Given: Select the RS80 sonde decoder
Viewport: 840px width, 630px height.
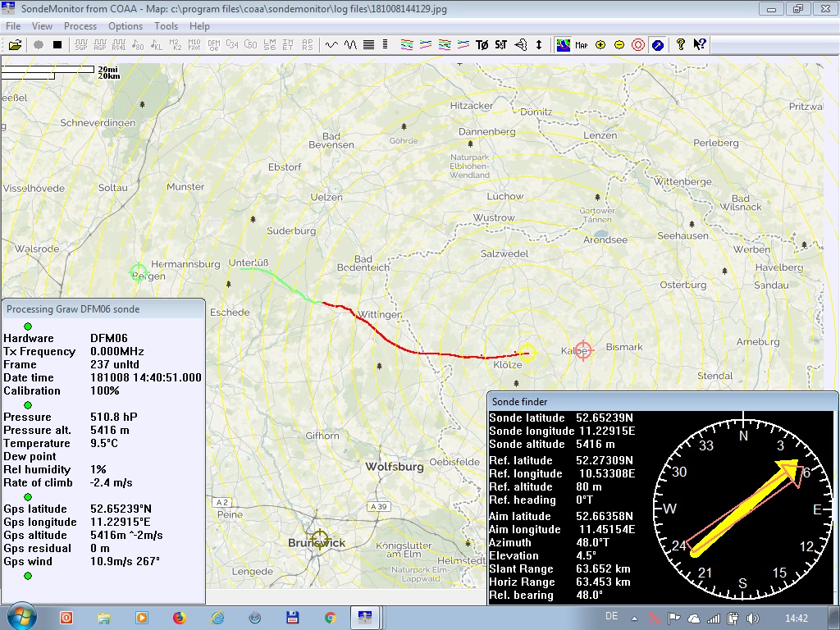Looking at the screenshot, I should [x=138, y=45].
